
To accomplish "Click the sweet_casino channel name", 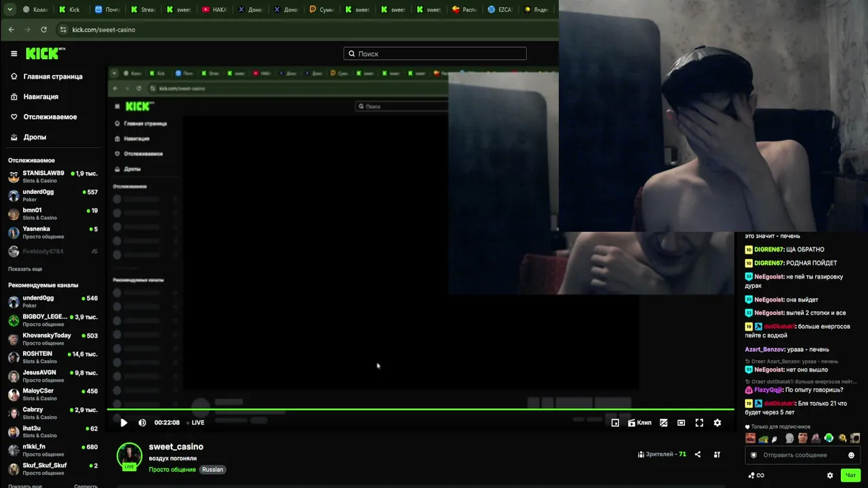I will point(176,447).
